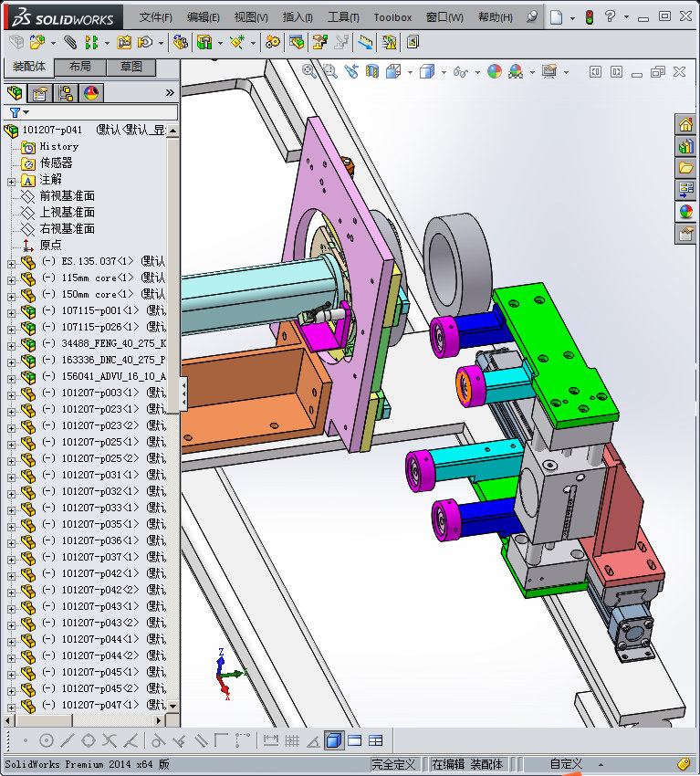The height and width of the screenshot is (776, 700).
Task: Go to the Previous View
Action: click(351, 71)
